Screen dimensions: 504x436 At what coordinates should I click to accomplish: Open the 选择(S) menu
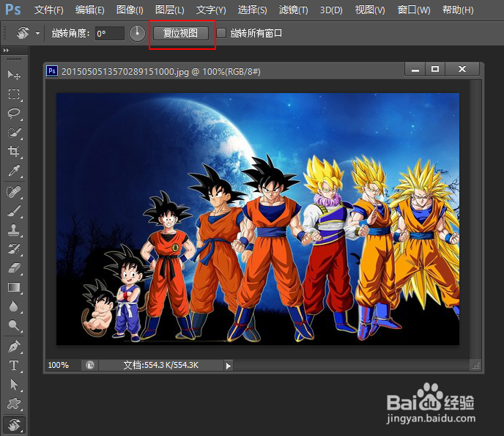(x=252, y=10)
